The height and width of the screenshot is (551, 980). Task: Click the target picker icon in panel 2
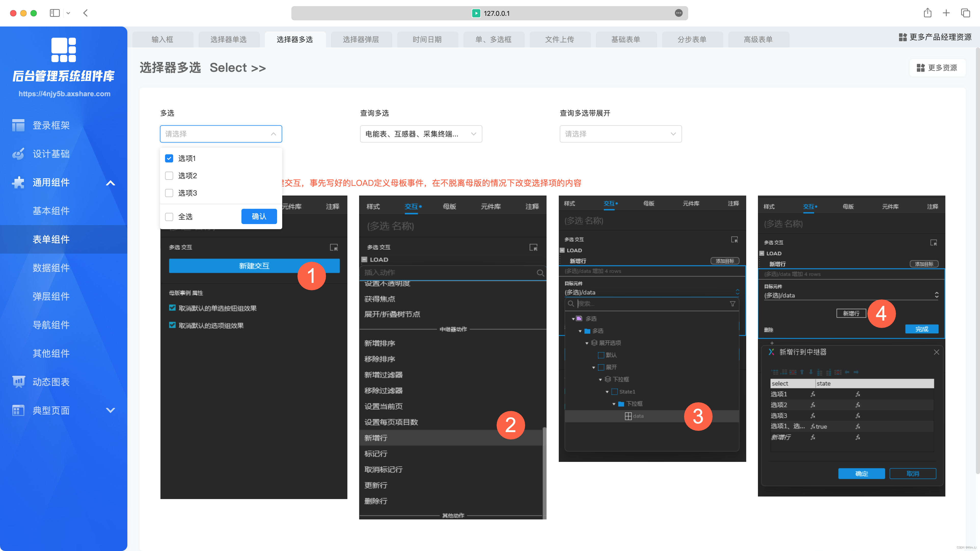point(533,247)
